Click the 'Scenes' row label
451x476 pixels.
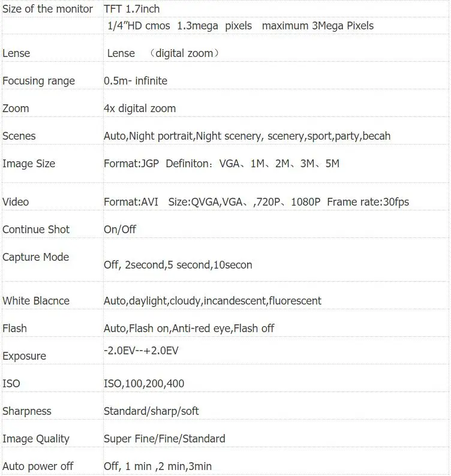click(19, 136)
